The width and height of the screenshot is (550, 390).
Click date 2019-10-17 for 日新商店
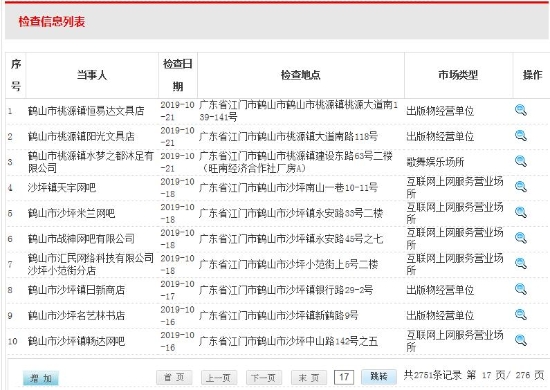[x=177, y=290]
